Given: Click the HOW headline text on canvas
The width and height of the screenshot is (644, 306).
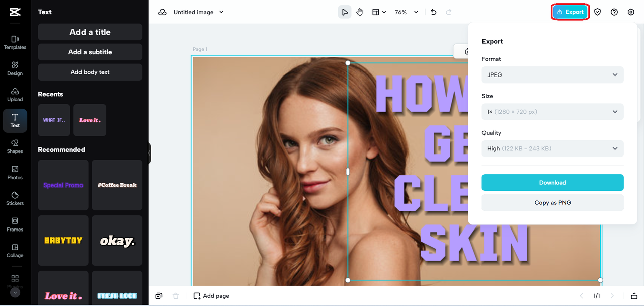Looking at the screenshot, I should (x=422, y=94).
